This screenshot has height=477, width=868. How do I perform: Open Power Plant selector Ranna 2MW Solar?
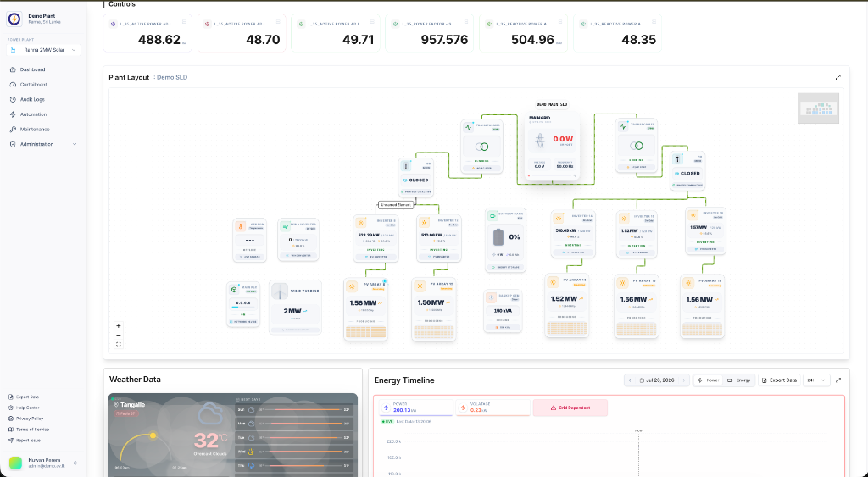(x=44, y=50)
